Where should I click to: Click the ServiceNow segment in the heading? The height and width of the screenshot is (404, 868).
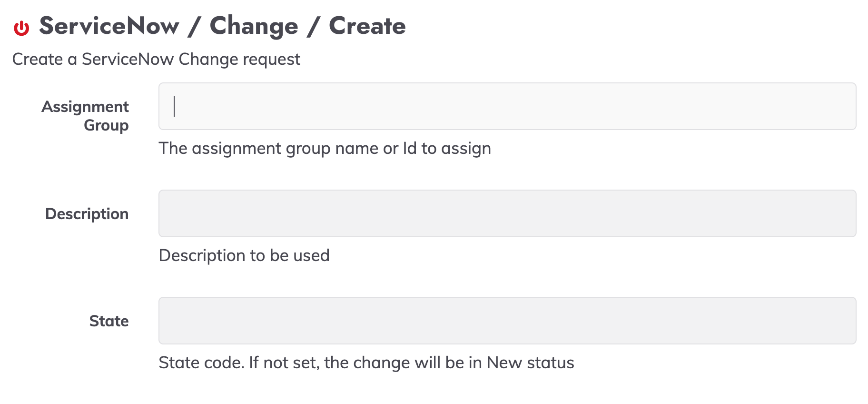pos(109,26)
